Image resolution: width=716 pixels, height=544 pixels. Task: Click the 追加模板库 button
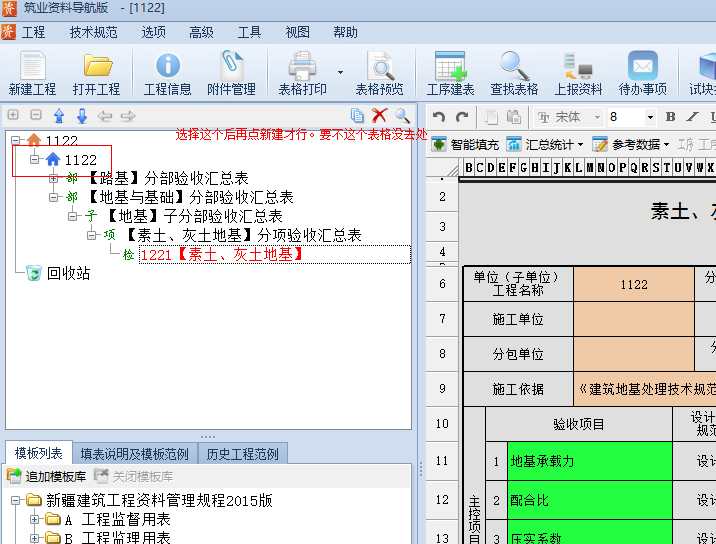tap(46, 477)
